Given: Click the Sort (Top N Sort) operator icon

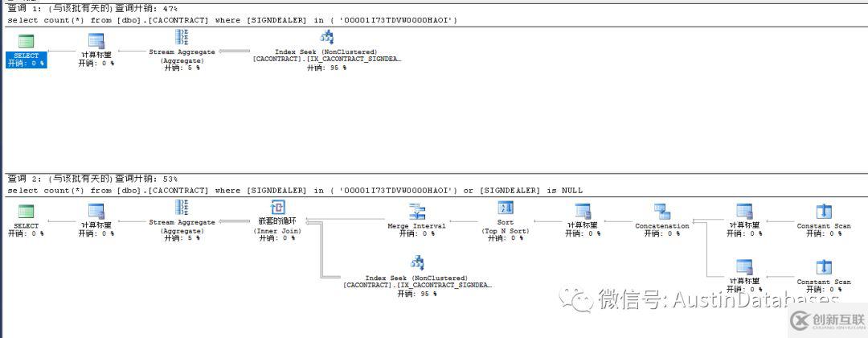Looking at the screenshot, I should pyautogui.click(x=506, y=208).
